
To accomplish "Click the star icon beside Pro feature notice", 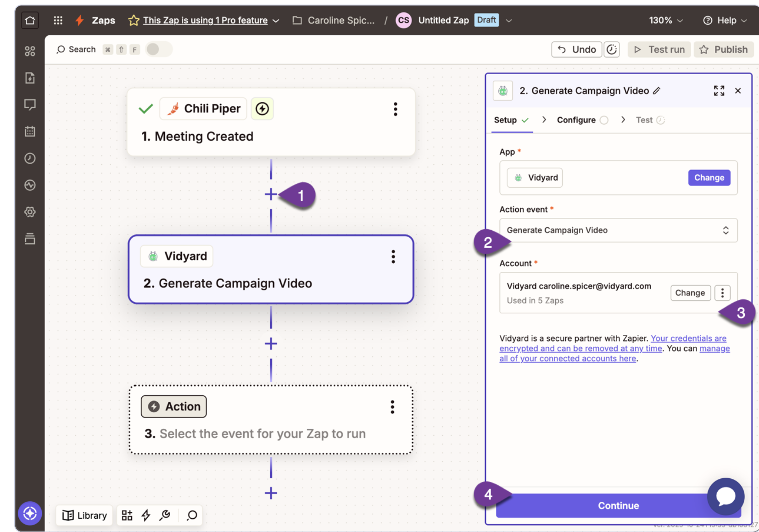I will (134, 20).
